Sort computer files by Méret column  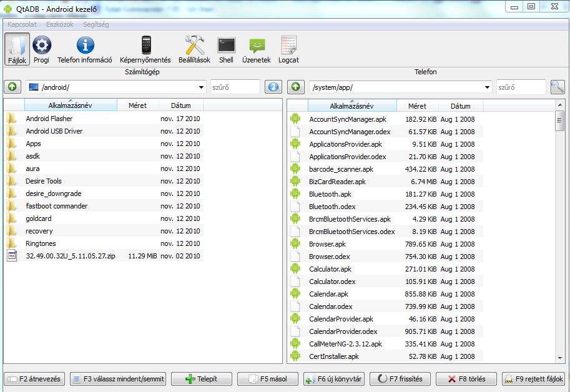tap(138, 105)
